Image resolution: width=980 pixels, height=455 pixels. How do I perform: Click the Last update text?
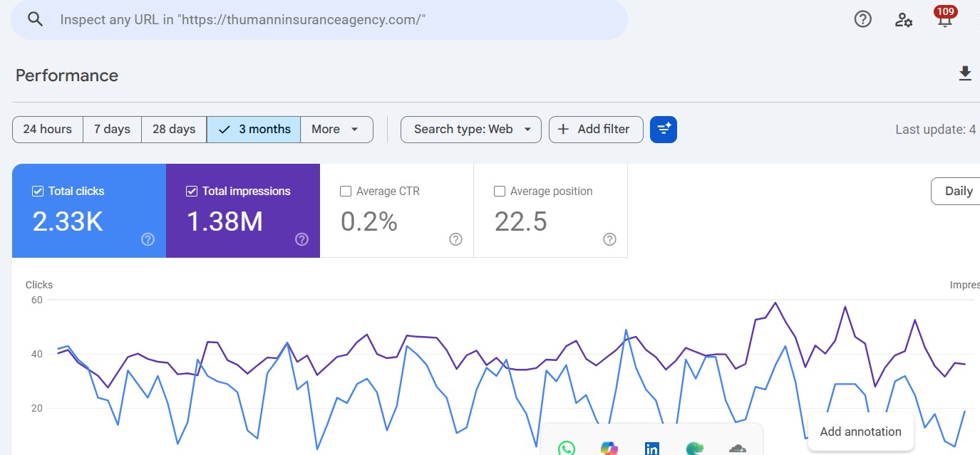[x=936, y=129]
